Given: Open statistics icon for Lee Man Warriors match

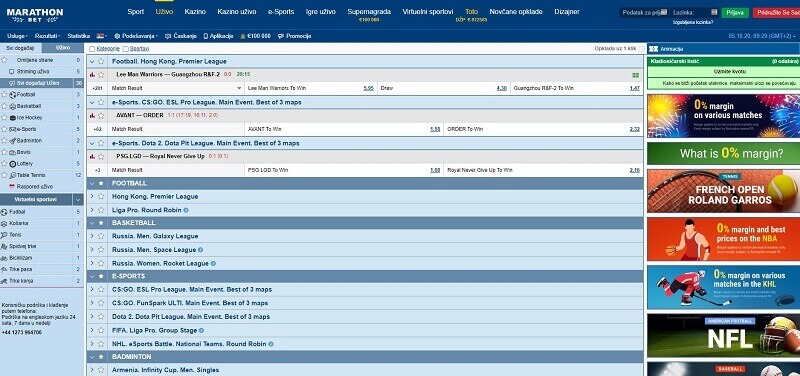Looking at the screenshot, I should point(92,74).
